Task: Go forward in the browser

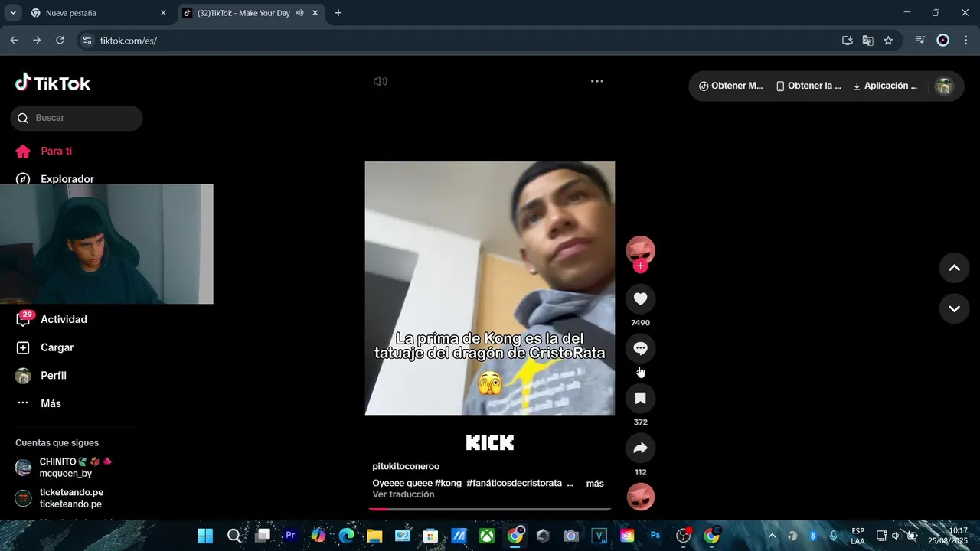Action: [37, 41]
